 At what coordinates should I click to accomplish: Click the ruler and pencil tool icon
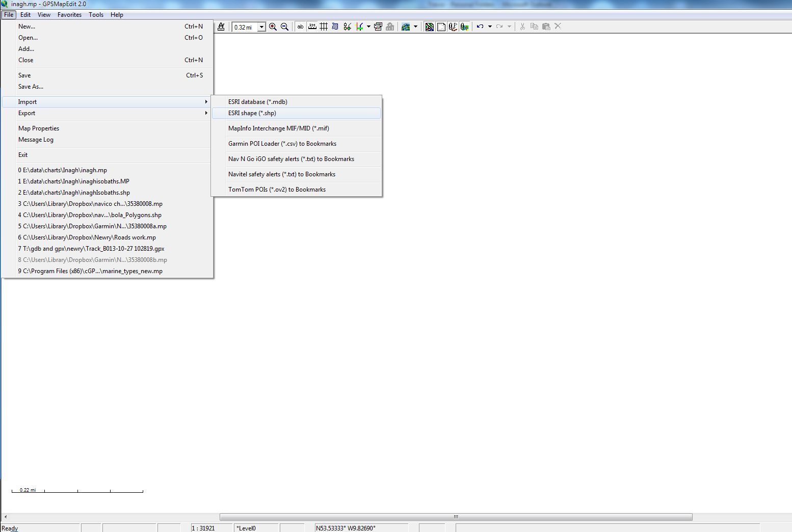tap(221, 26)
